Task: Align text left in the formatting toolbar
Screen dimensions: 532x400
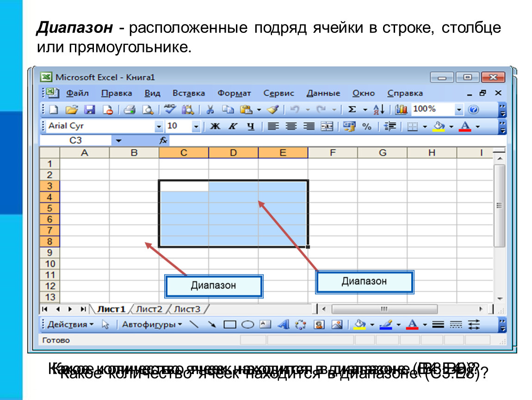Action: tap(273, 126)
